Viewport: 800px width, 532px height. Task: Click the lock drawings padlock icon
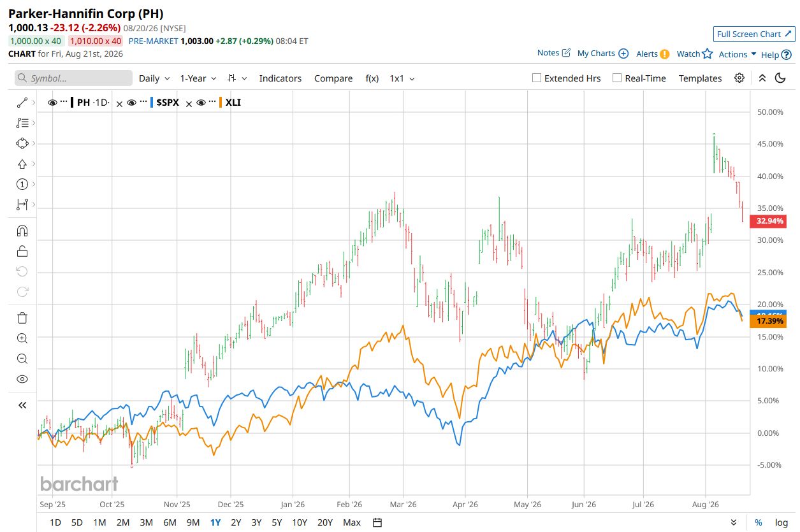click(x=22, y=251)
